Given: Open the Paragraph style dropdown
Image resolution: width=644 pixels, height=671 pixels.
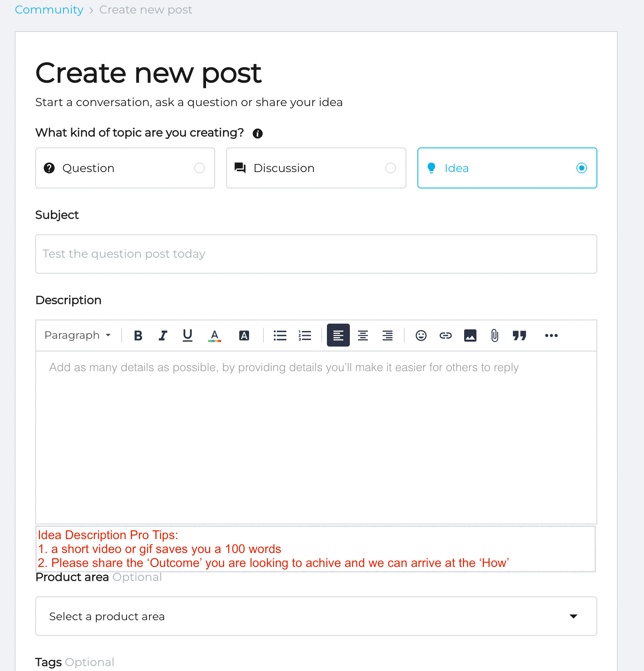Looking at the screenshot, I should 78,335.
